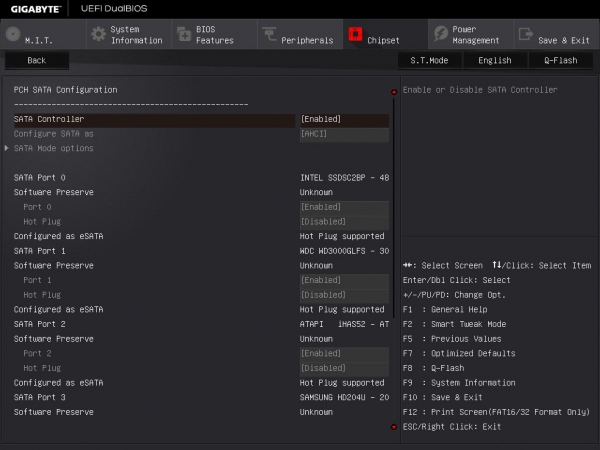
Task: Open Power Management tab
Action: (x=471, y=34)
